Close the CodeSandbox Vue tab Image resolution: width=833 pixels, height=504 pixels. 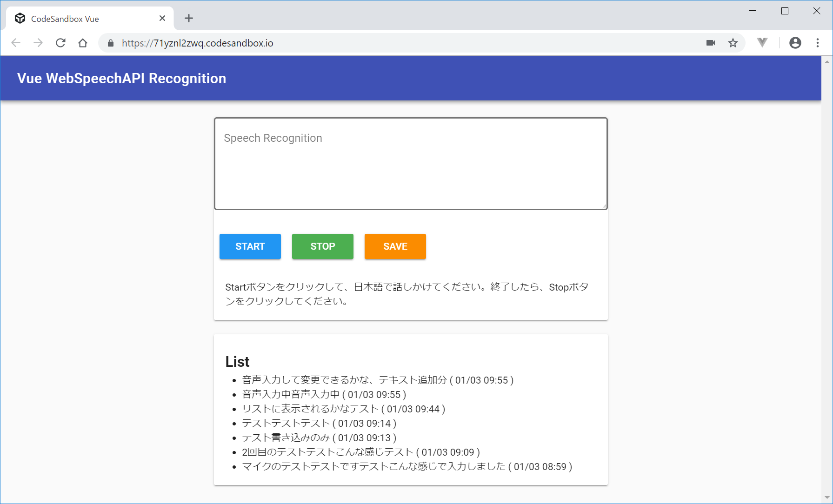162,19
